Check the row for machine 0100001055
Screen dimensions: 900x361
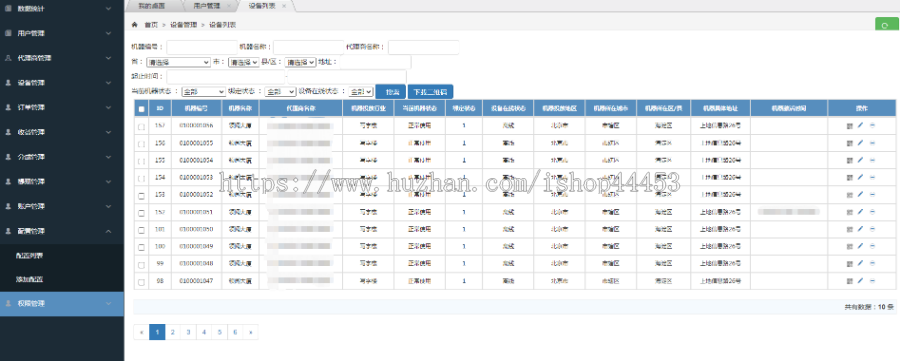click(141, 143)
